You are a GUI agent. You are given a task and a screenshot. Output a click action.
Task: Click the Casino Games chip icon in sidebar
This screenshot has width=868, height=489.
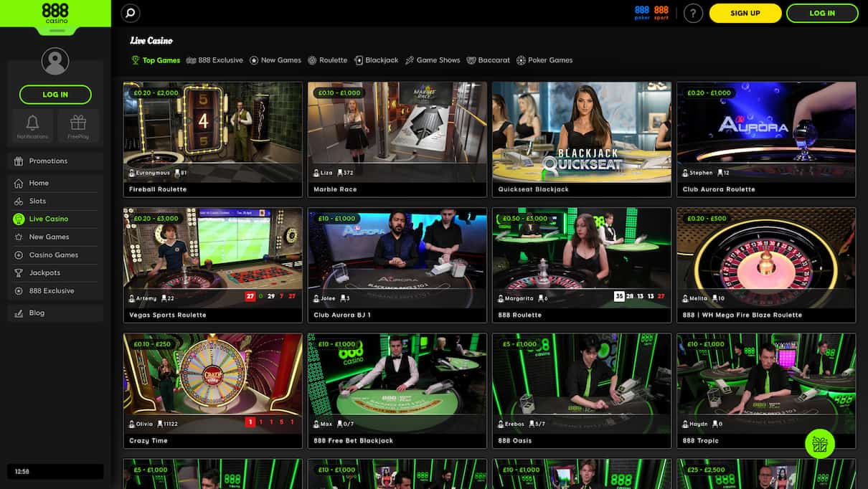click(x=19, y=255)
